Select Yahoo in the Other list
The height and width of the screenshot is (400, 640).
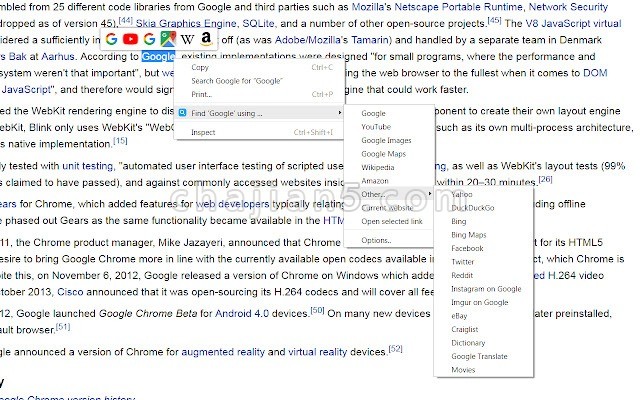pyautogui.click(x=484, y=194)
